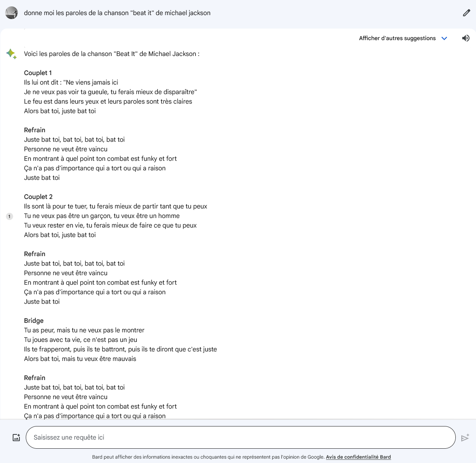The height and width of the screenshot is (463, 476).
Task: Click the cited line about garçon and homme
Action: [102, 216]
